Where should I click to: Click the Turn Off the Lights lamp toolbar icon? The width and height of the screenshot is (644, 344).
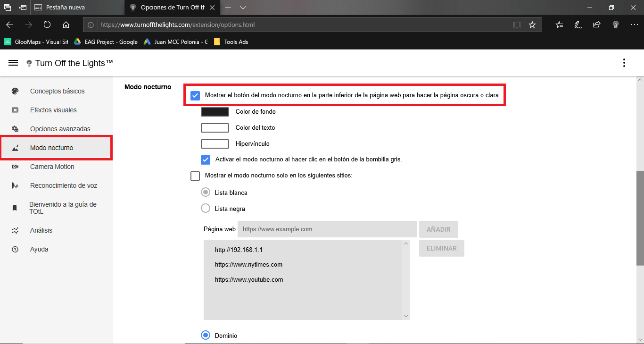[x=615, y=25]
